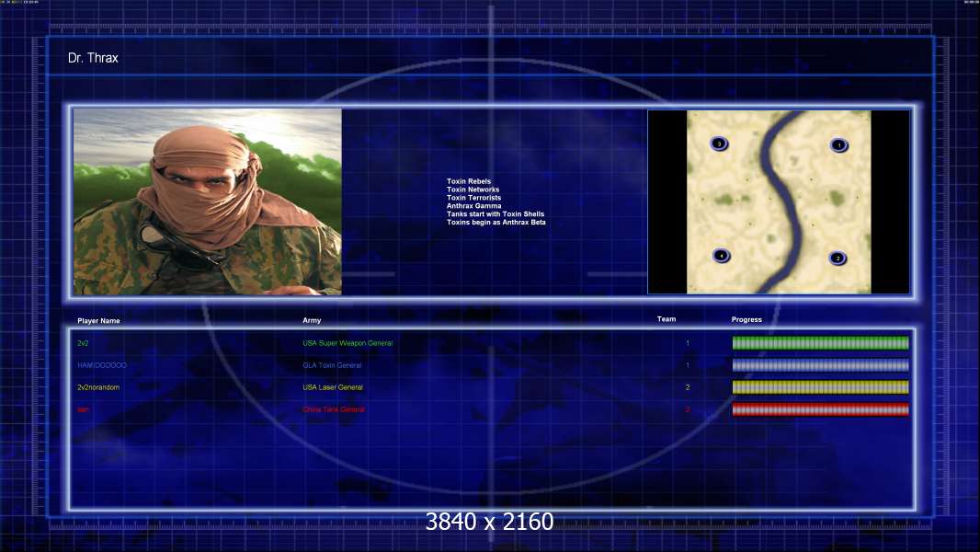Click start position marker 3 on the map

[x=719, y=144]
